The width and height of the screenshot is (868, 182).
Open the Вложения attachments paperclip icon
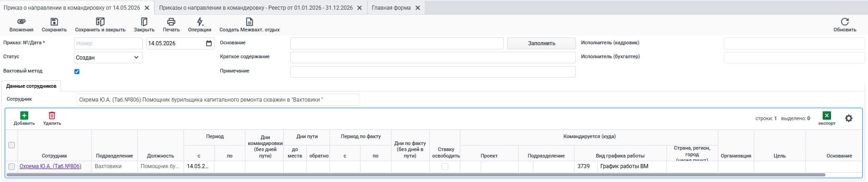click(21, 22)
